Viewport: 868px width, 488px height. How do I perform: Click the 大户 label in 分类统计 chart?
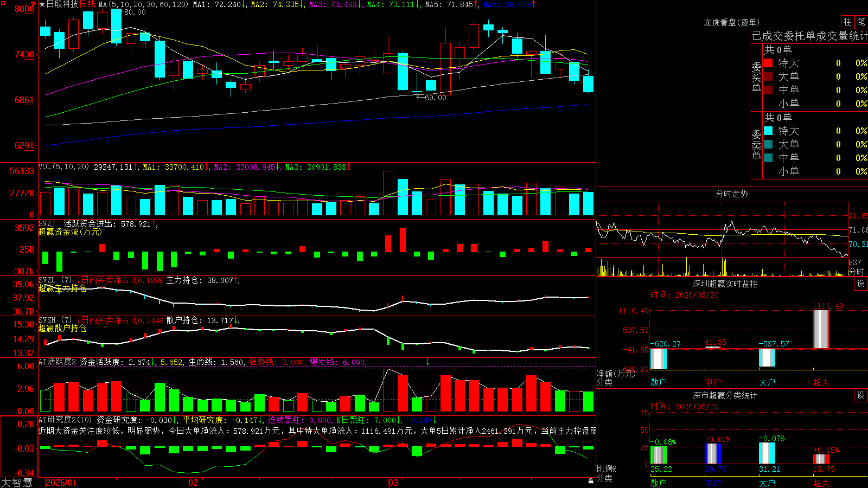click(x=767, y=483)
